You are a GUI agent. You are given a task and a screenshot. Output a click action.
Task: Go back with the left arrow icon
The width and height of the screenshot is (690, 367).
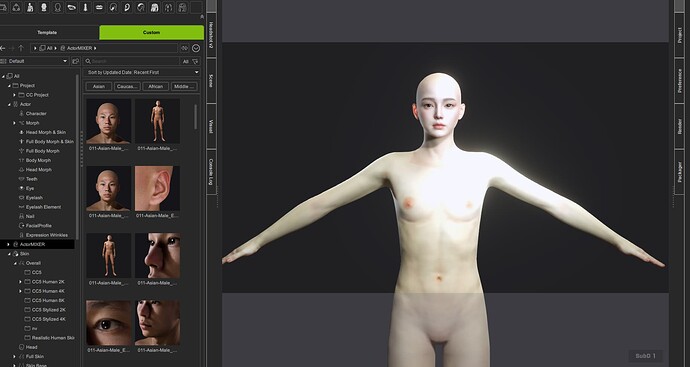point(3,48)
